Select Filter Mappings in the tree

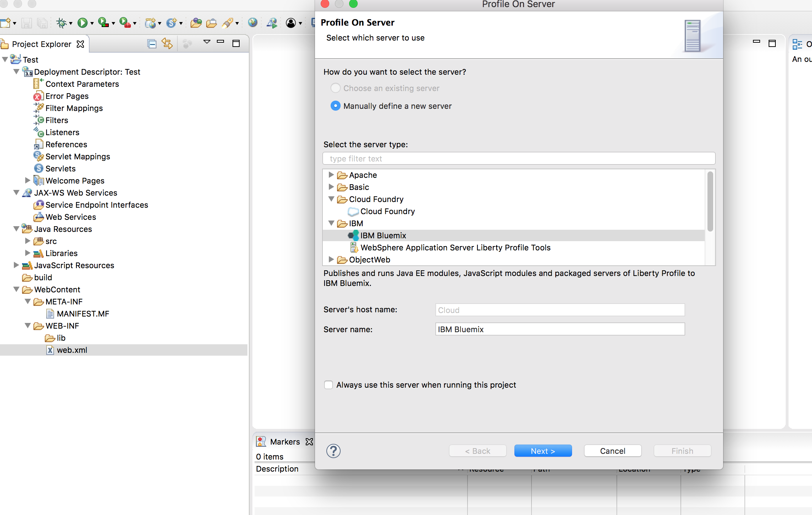click(x=74, y=108)
